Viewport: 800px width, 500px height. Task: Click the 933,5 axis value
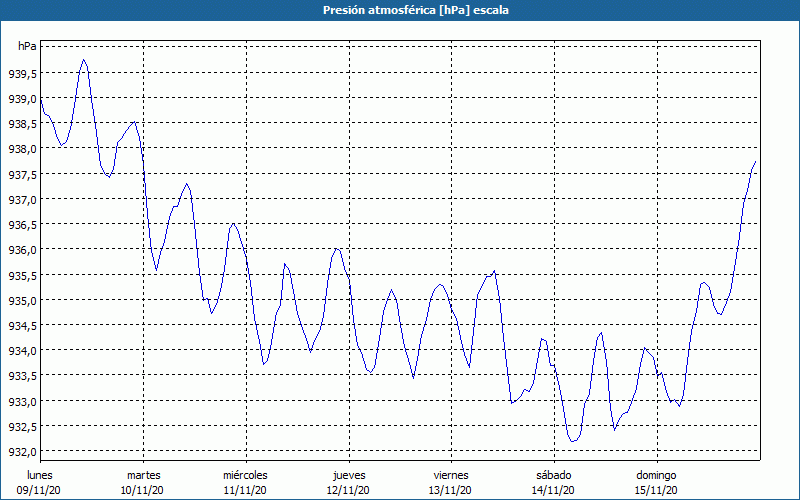coord(22,377)
